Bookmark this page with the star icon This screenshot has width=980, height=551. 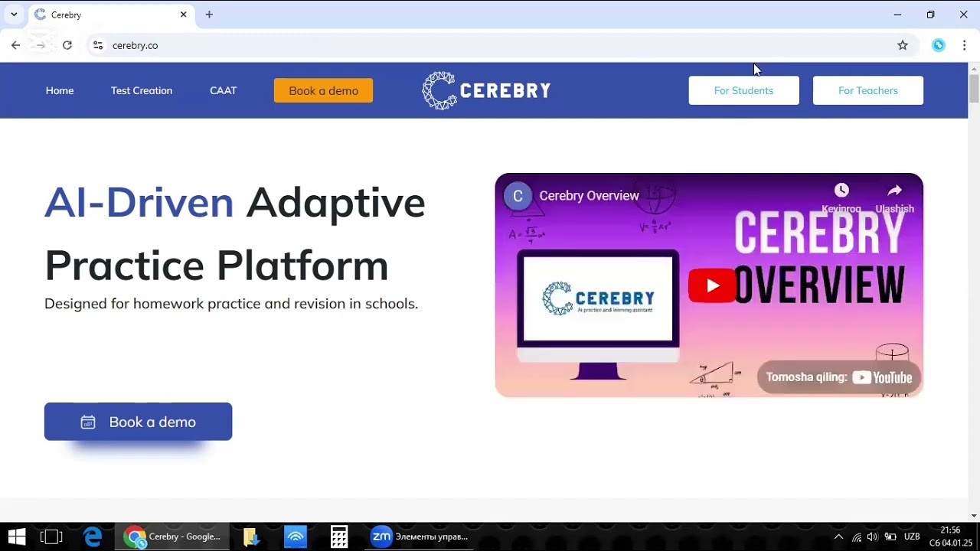903,45
